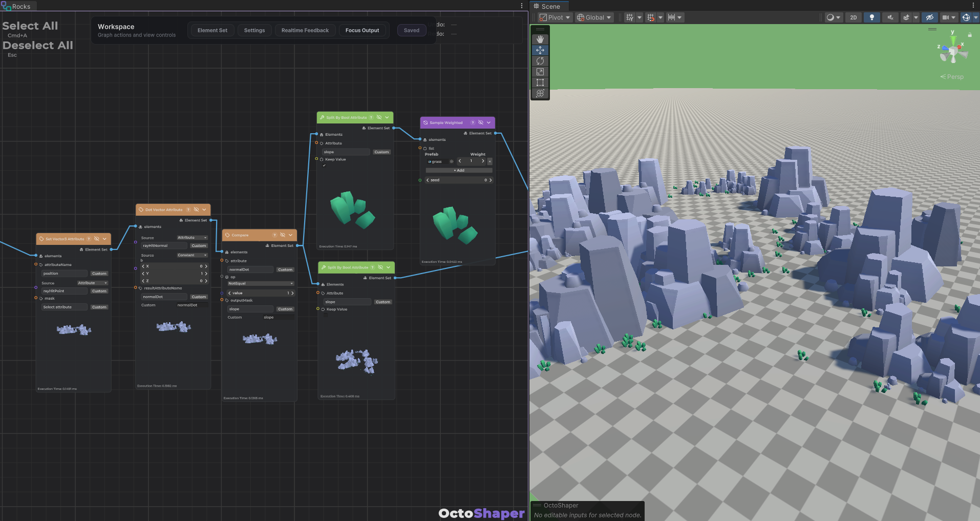
Task: Select the Hand view tool in Scene
Action: (540, 39)
